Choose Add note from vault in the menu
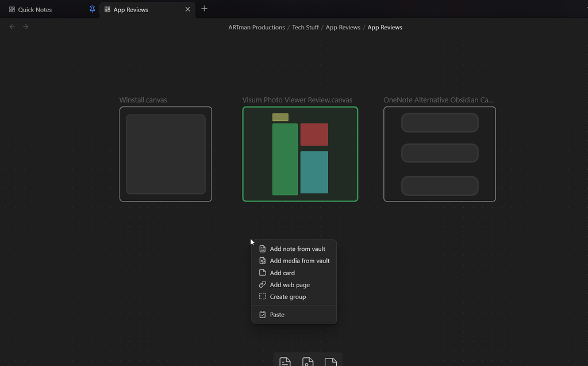 tap(297, 249)
